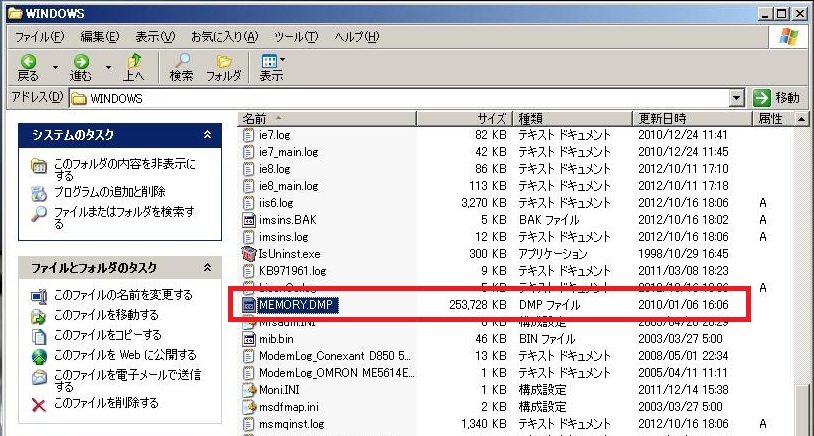Select the ie8.log file icon
This screenshot has width=814, height=436.
[x=250, y=169]
